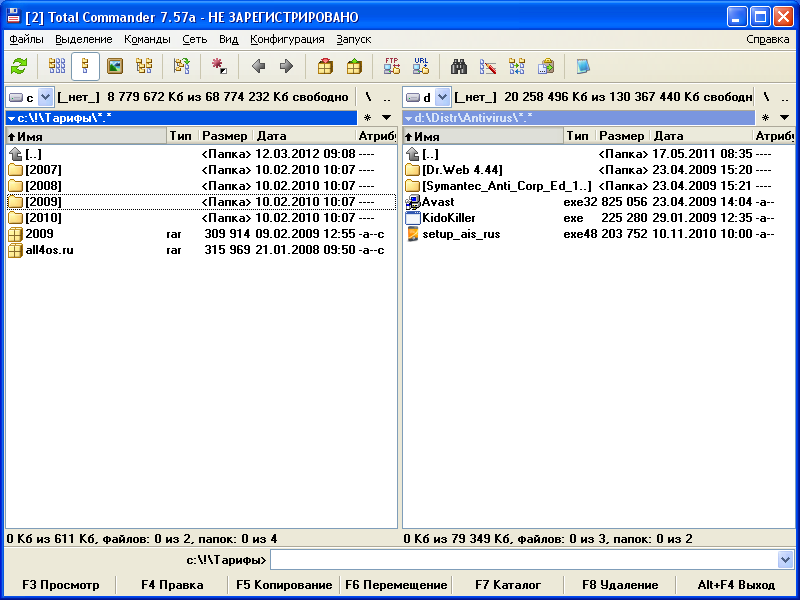Image resolution: width=800 pixels, height=600 pixels.
Task: Open file search binoculars icon
Action: [x=459, y=66]
